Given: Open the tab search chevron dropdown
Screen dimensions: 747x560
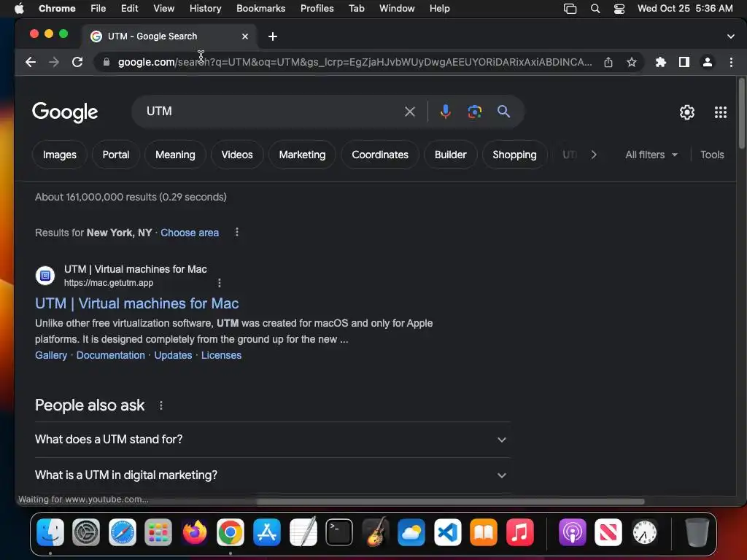Looking at the screenshot, I should (731, 36).
